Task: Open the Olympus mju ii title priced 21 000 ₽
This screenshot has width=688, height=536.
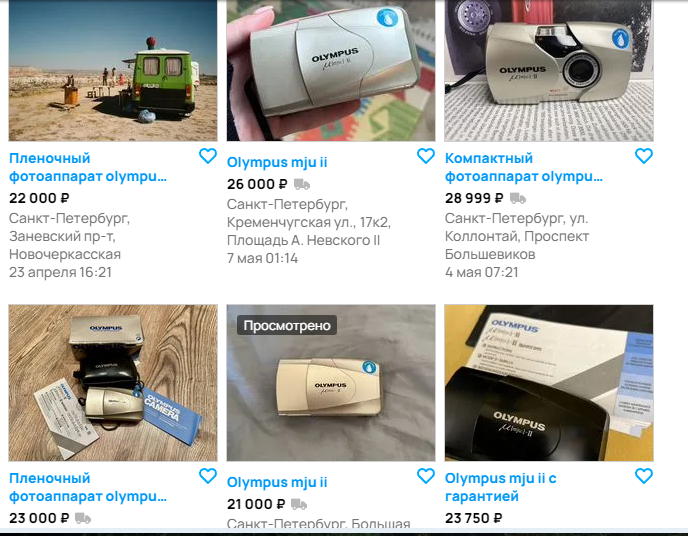Action: [x=277, y=482]
